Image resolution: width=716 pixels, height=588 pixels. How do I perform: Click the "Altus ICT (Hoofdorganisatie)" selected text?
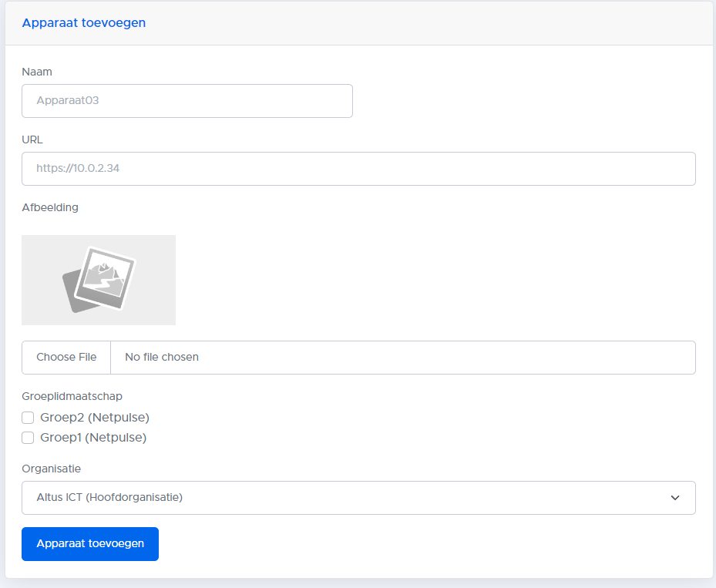tap(109, 498)
